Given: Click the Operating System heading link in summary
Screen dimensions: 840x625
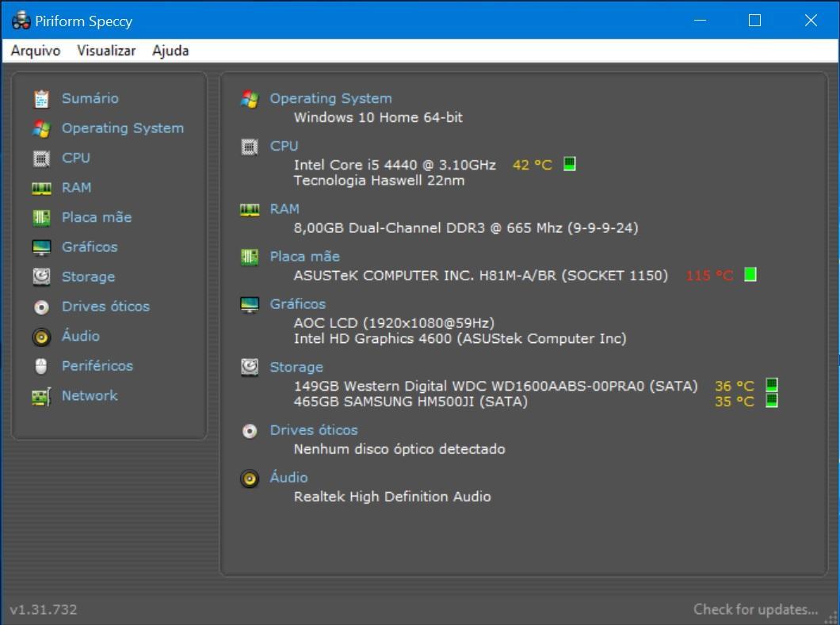Looking at the screenshot, I should click(x=330, y=98).
